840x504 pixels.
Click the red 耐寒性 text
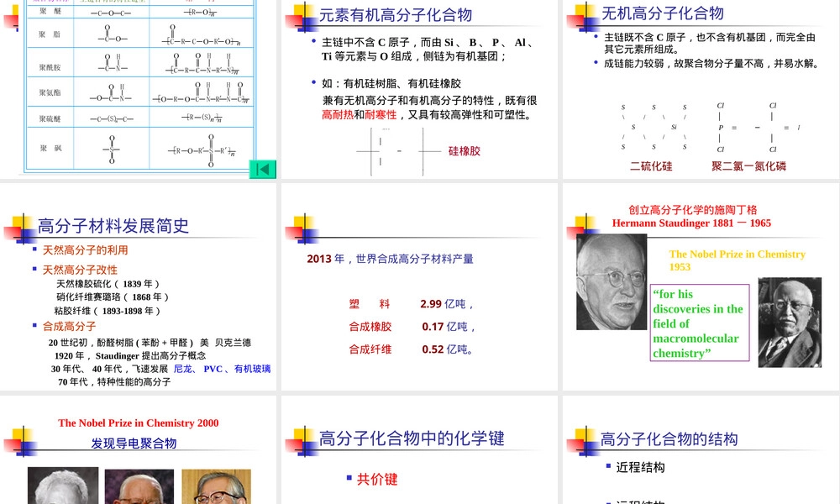(x=381, y=114)
